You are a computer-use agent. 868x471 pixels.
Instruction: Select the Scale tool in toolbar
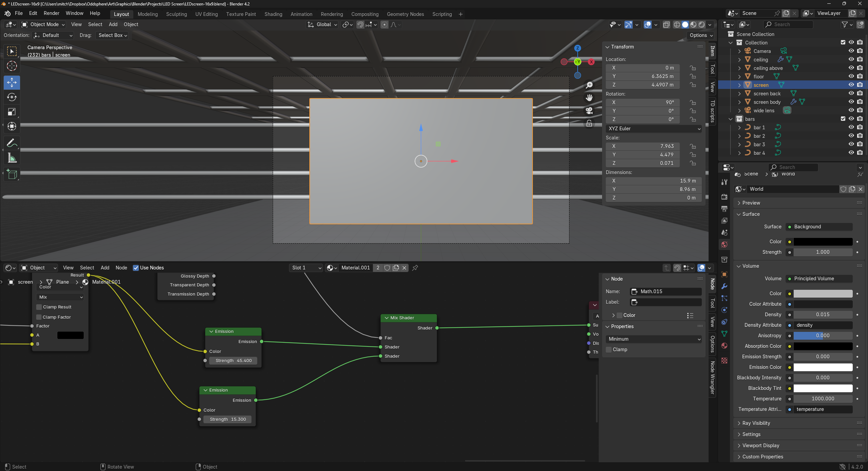point(12,112)
